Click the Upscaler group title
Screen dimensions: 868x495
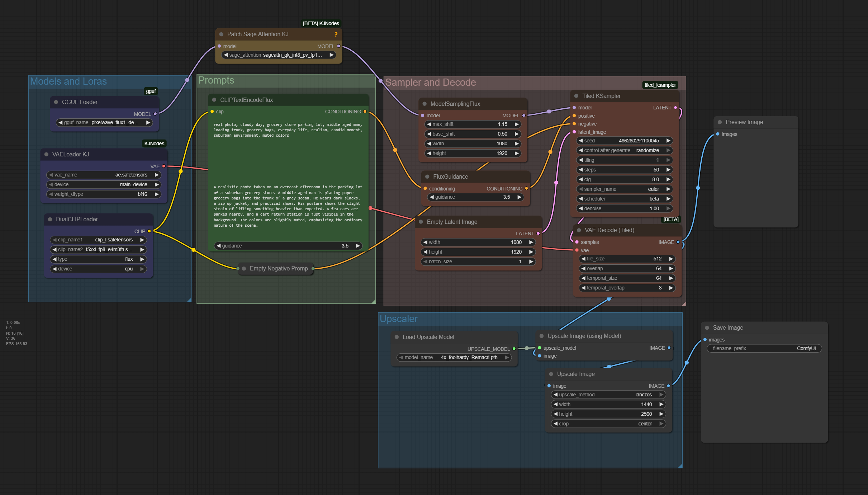(x=398, y=319)
